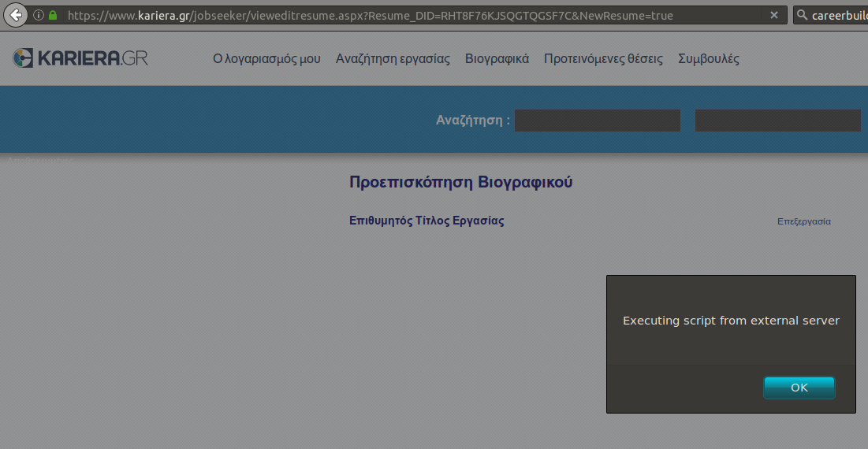Focus the second search field in banner
Image resolution: width=868 pixels, height=449 pixels.
pyautogui.click(x=777, y=121)
